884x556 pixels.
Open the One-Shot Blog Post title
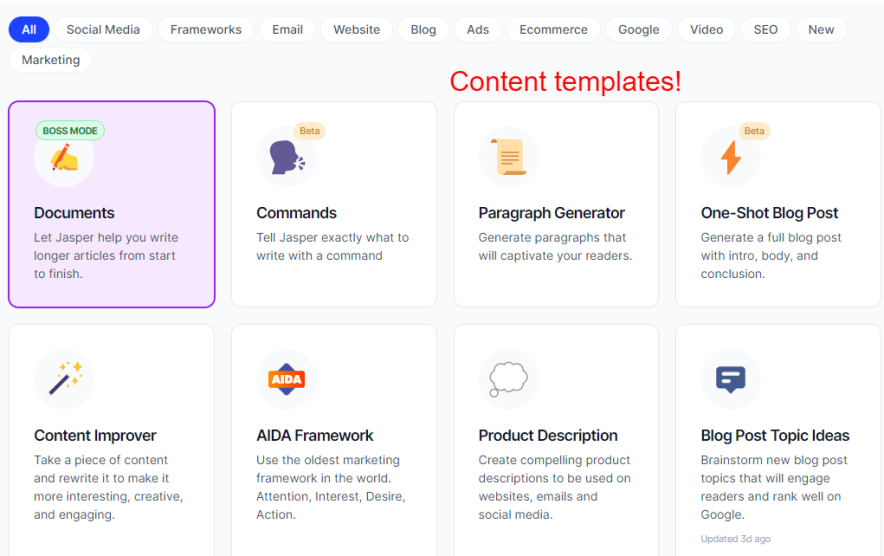tap(769, 213)
